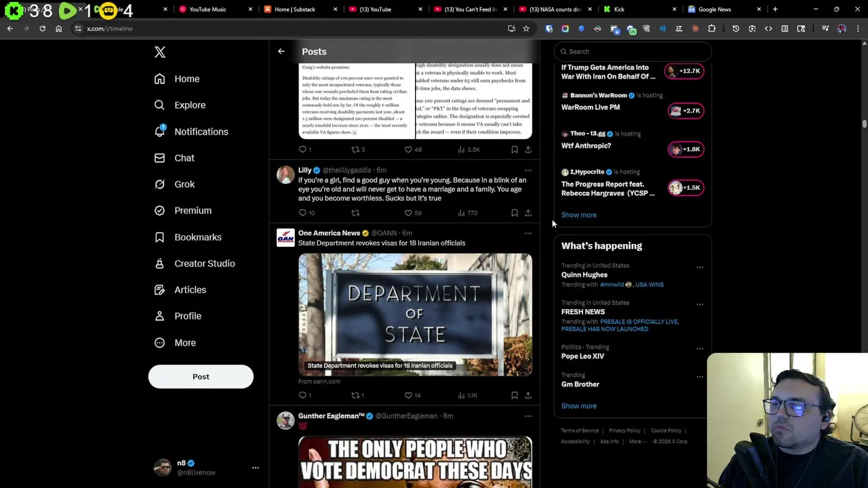Bookmark Lilly's post
868x488 pixels.
(x=514, y=213)
